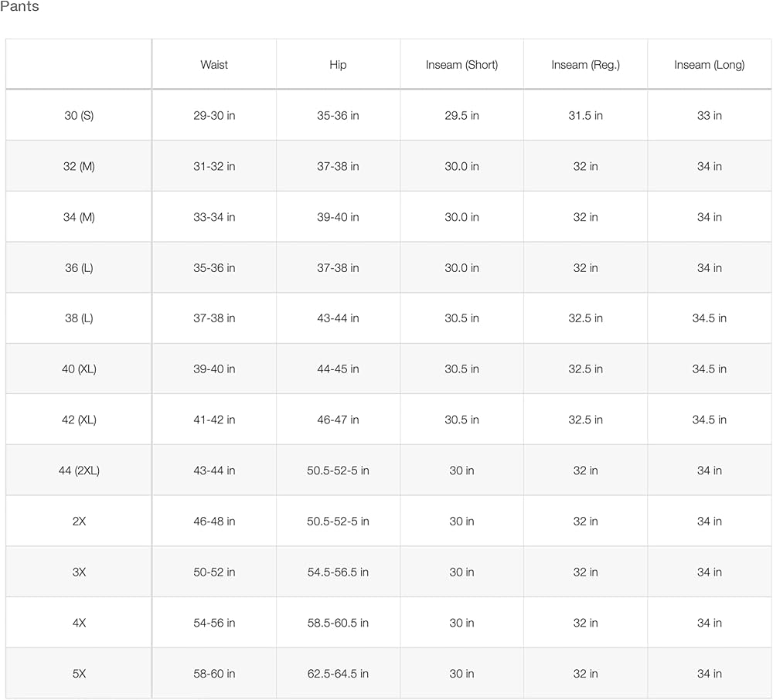Select the 39-40 in hip cell
The width and height of the screenshot is (773, 700).
(338, 217)
